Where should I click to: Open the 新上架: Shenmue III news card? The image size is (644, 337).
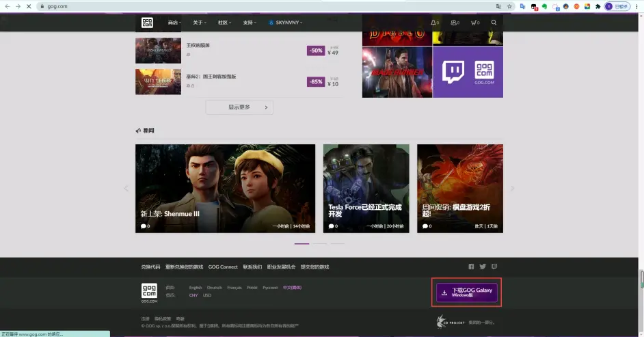coord(226,189)
